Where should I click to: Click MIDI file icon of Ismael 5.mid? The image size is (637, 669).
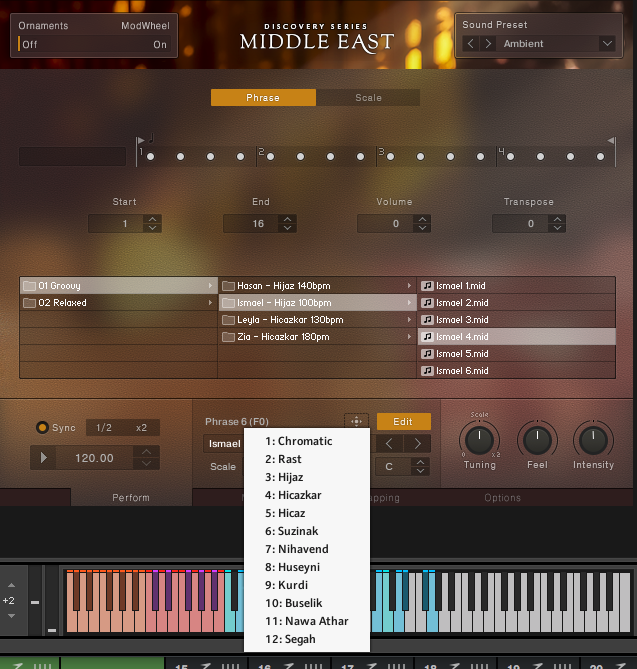427,354
